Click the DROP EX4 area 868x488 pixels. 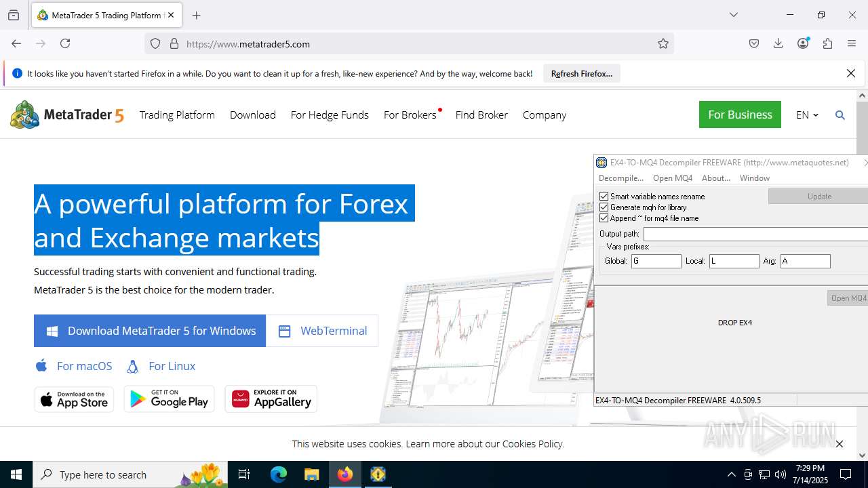pos(735,323)
